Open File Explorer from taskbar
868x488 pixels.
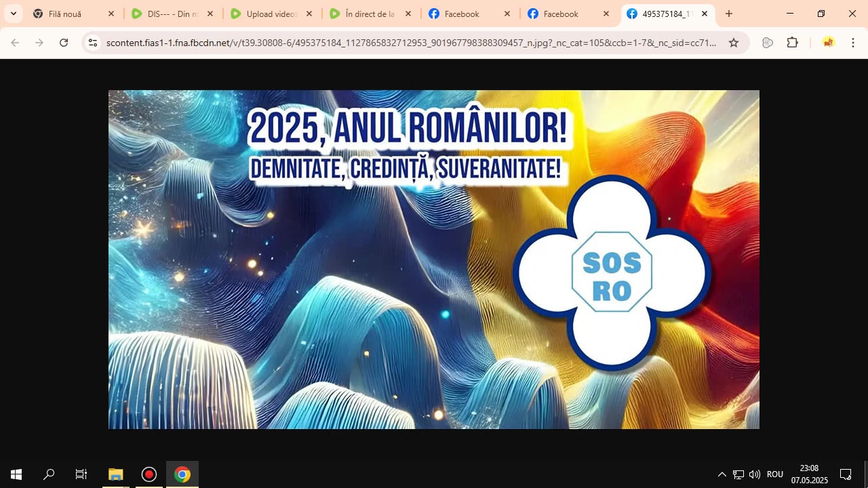116,474
